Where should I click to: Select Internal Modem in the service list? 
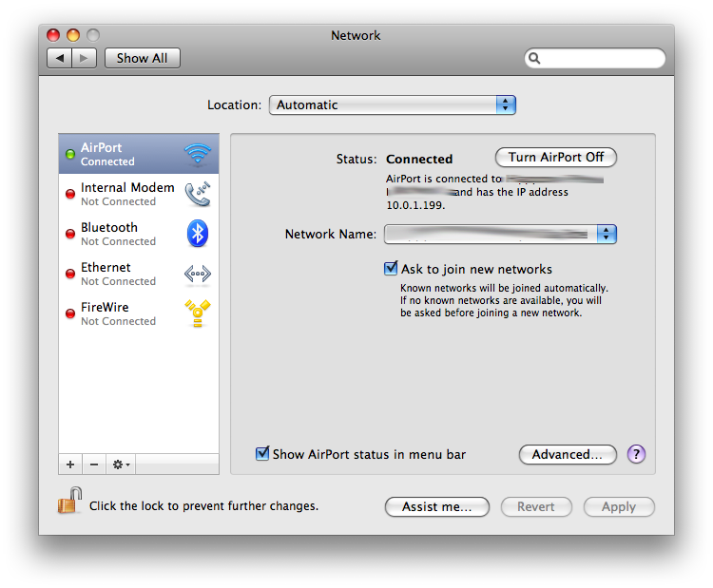pyautogui.click(x=139, y=194)
